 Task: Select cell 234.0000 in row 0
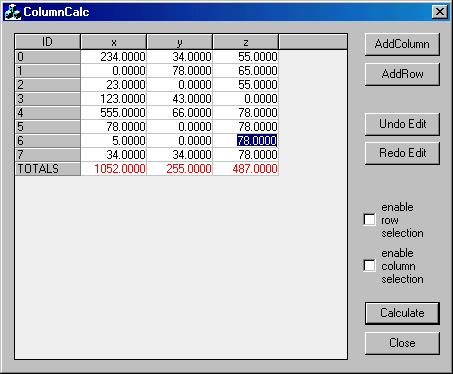[113, 57]
